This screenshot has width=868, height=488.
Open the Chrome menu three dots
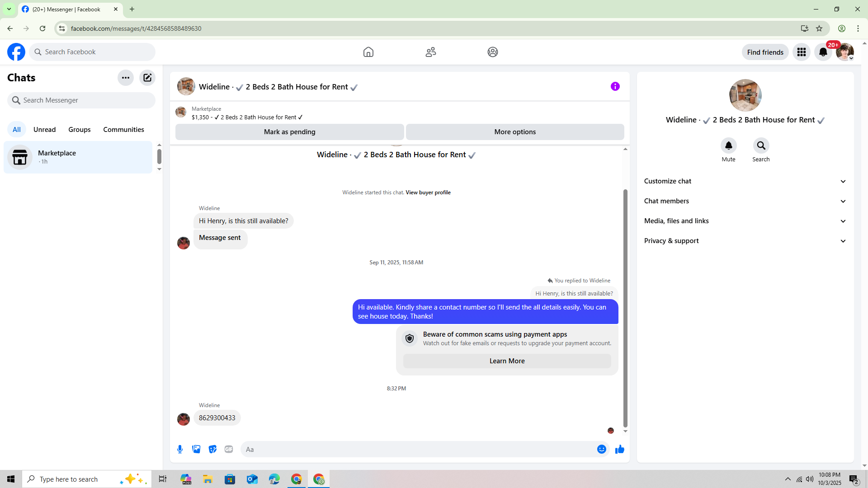pos(858,28)
